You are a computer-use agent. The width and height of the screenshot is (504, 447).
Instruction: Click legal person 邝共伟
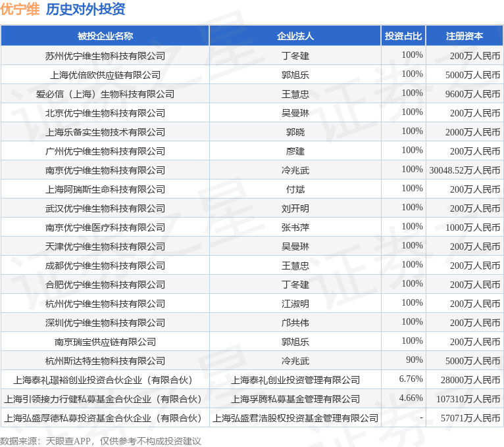(295, 322)
